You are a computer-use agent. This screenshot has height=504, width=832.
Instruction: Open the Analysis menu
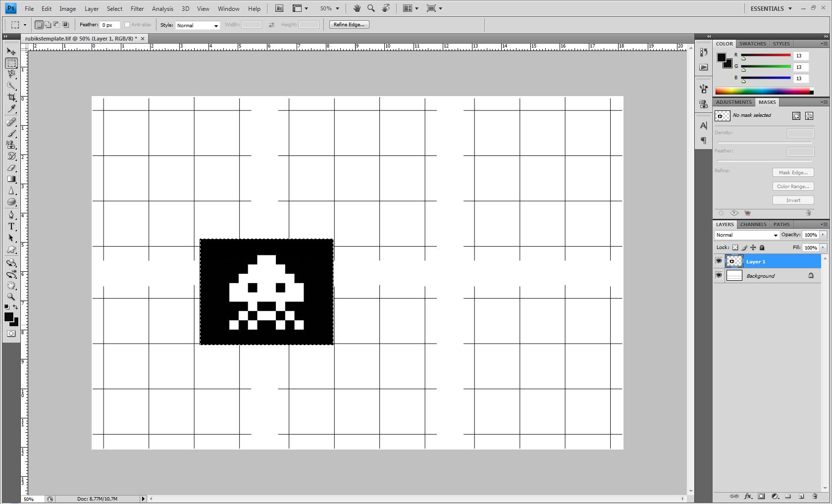coord(162,8)
